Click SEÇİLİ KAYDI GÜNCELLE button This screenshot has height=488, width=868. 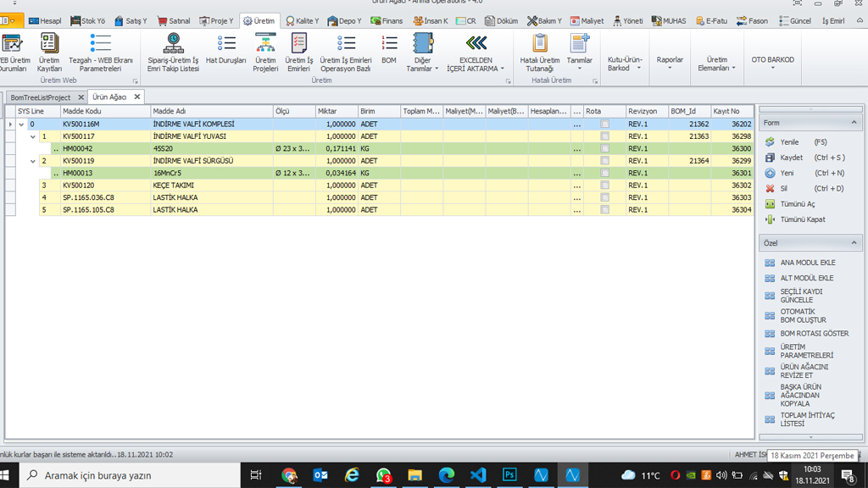(801, 296)
